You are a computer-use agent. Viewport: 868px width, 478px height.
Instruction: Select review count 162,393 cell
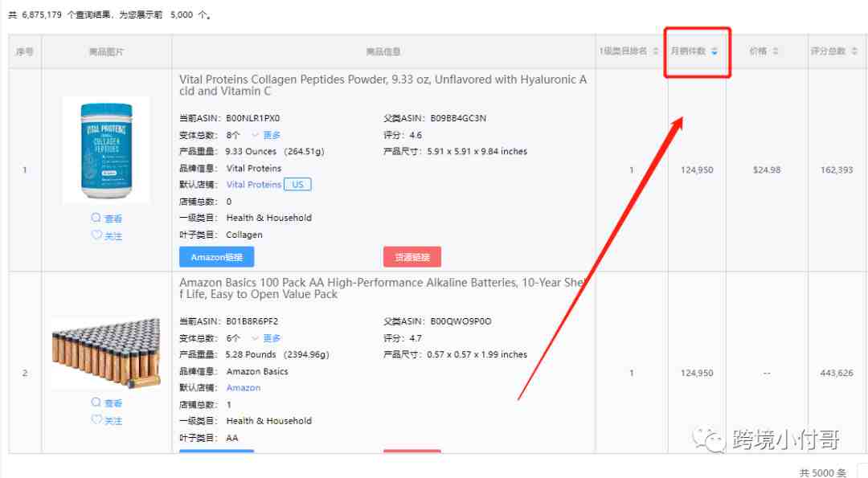[837, 170]
